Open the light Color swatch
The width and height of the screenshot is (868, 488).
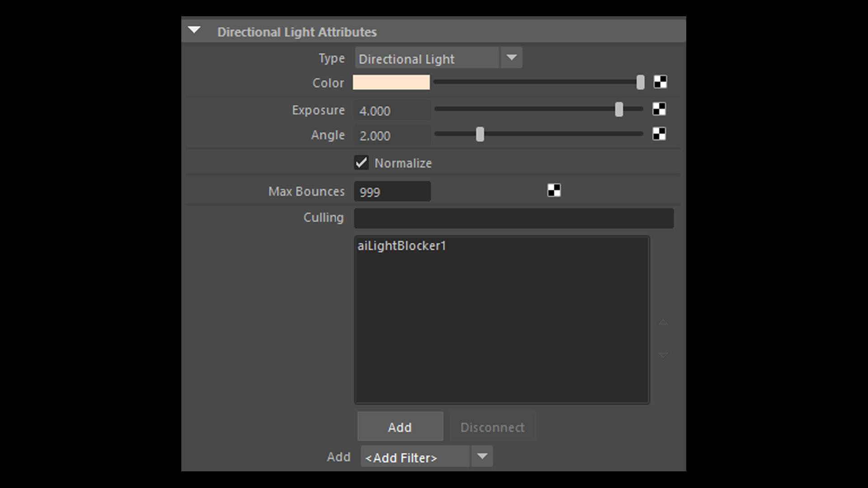392,82
